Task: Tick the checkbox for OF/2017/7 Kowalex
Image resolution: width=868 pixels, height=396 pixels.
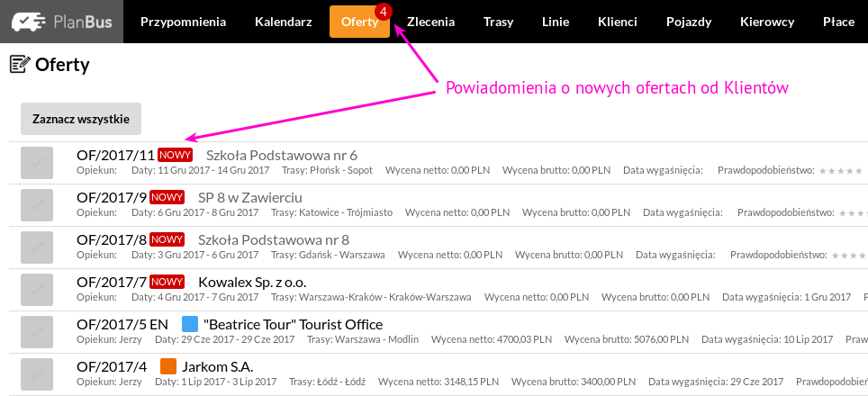Action: click(37, 289)
